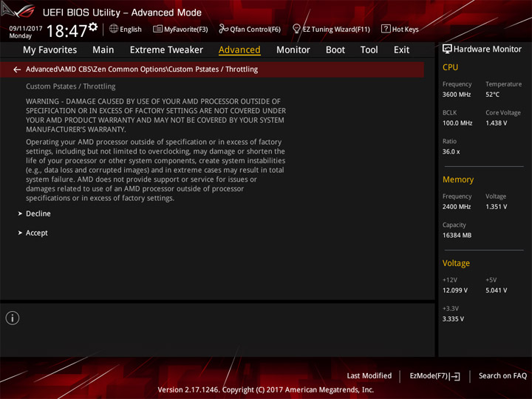Click the globe language icon
The height and width of the screenshot is (399, 532).
click(x=114, y=29)
